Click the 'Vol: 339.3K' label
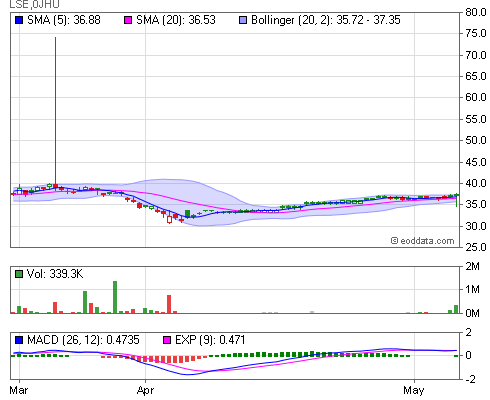Image resolution: width=490 pixels, height=400 pixels. click(55, 274)
